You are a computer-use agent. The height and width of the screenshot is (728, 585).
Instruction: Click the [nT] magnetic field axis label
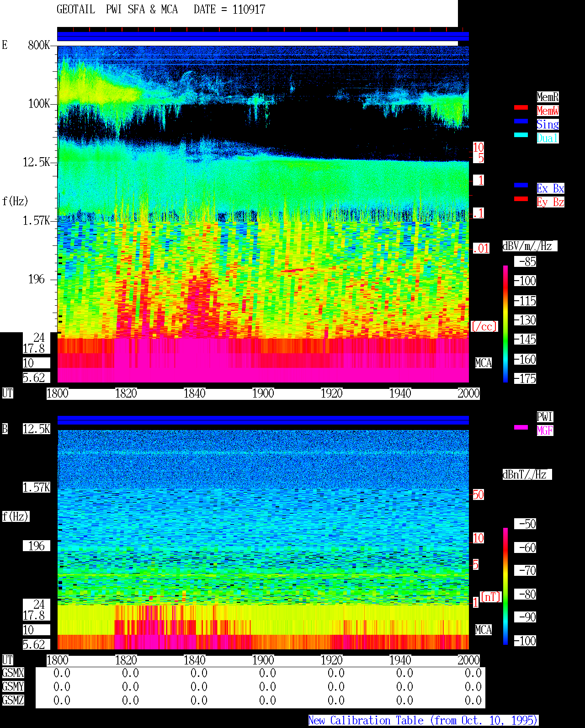(491, 597)
